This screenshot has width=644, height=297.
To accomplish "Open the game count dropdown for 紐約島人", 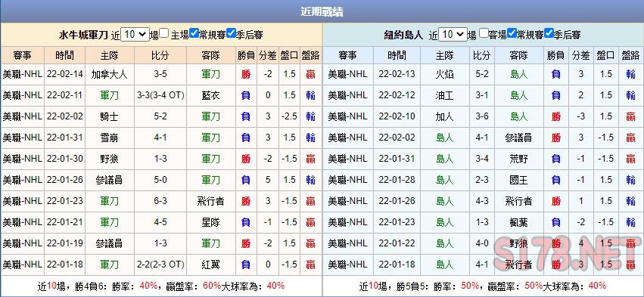I will tap(453, 35).
